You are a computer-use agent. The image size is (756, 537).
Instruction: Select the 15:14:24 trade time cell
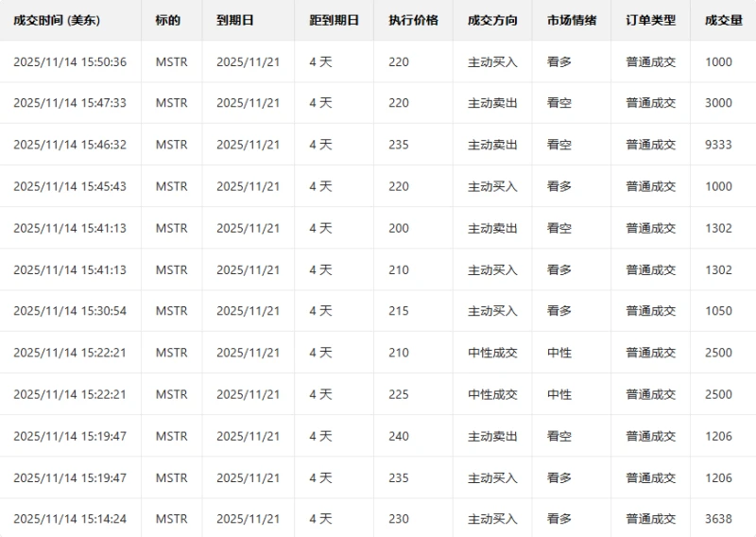pos(70,519)
